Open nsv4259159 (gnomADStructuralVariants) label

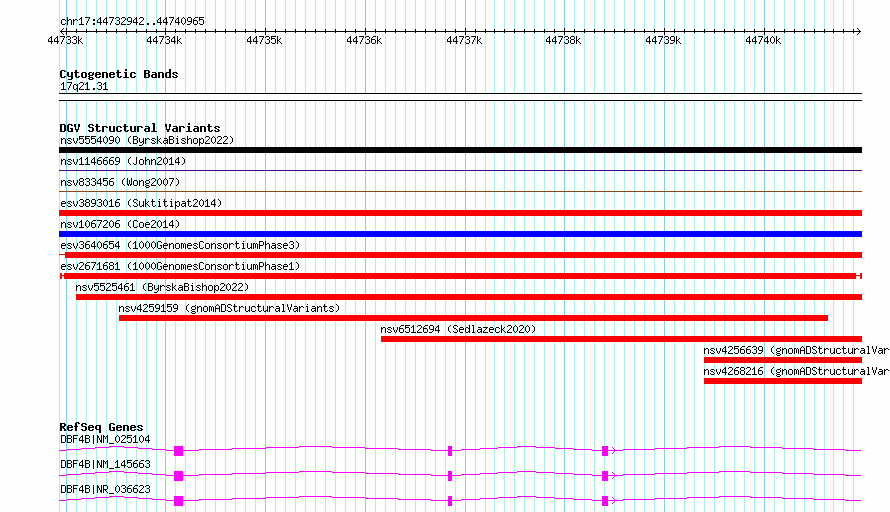tap(228, 308)
